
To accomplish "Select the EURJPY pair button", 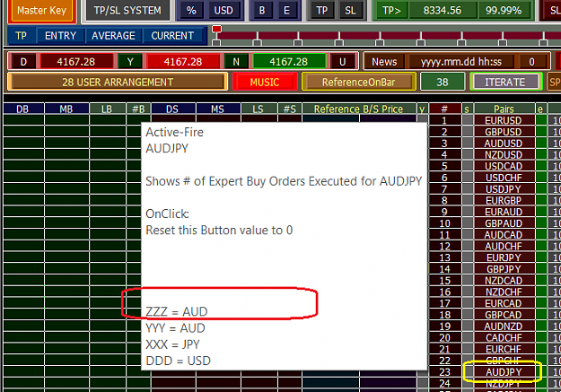I will [504, 257].
